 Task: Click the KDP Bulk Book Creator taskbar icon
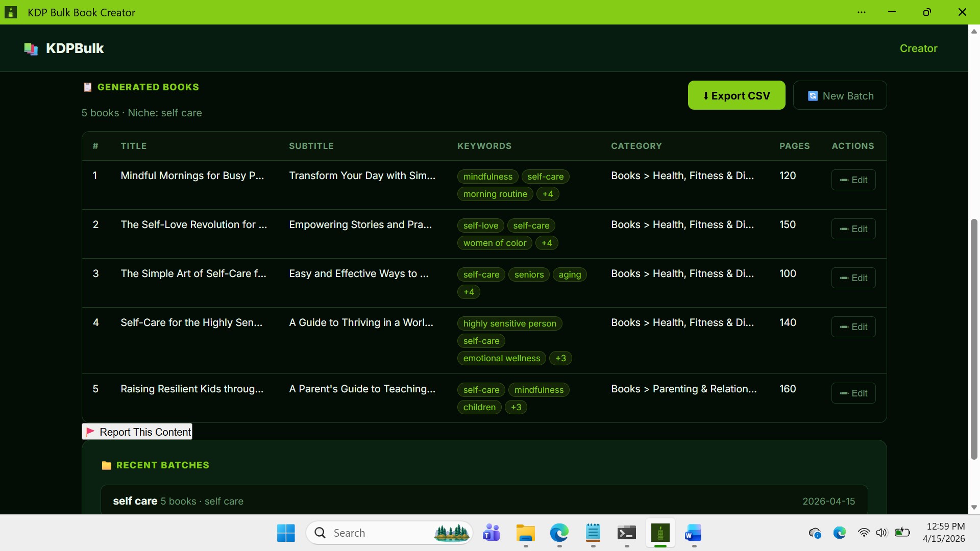click(x=660, y=533)
